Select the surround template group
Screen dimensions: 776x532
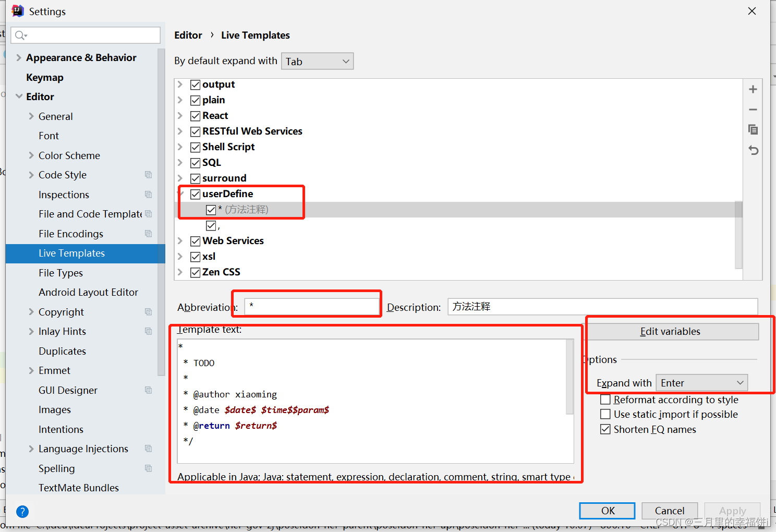pyautogui.click(x=224, y=178)
